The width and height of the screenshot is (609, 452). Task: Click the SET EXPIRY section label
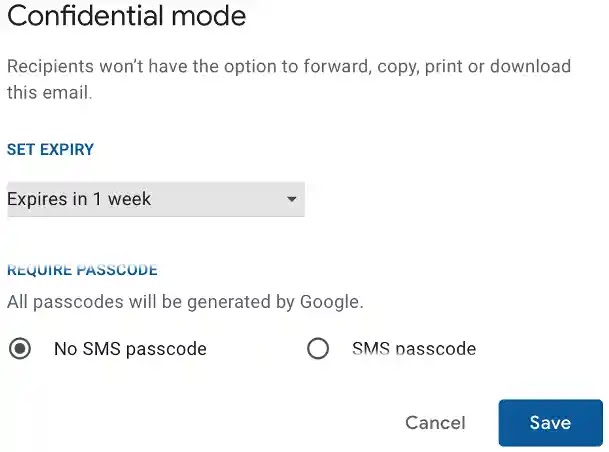pos(51,150)
